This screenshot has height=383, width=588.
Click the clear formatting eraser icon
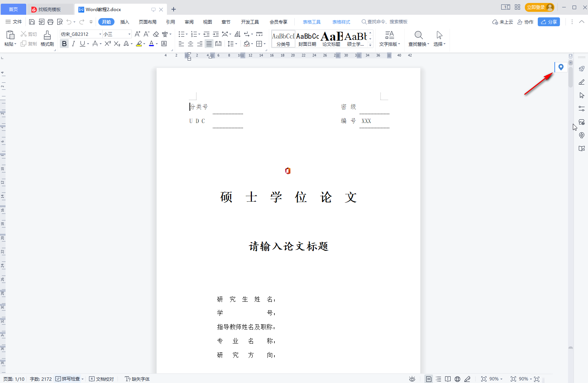(x=156, y=34)
